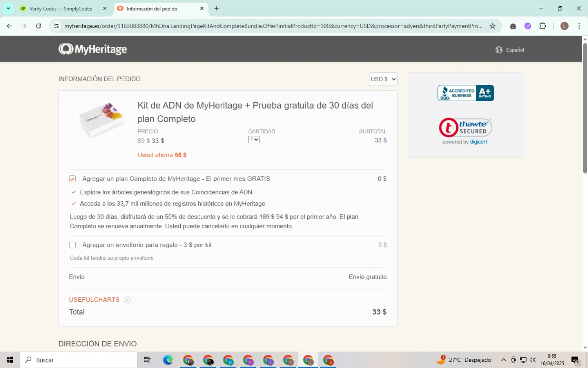Click 'DIRECCIÓN DE ENVÍO' heading
The height and width of the screenshot is (368, 588).
(98, 344)
